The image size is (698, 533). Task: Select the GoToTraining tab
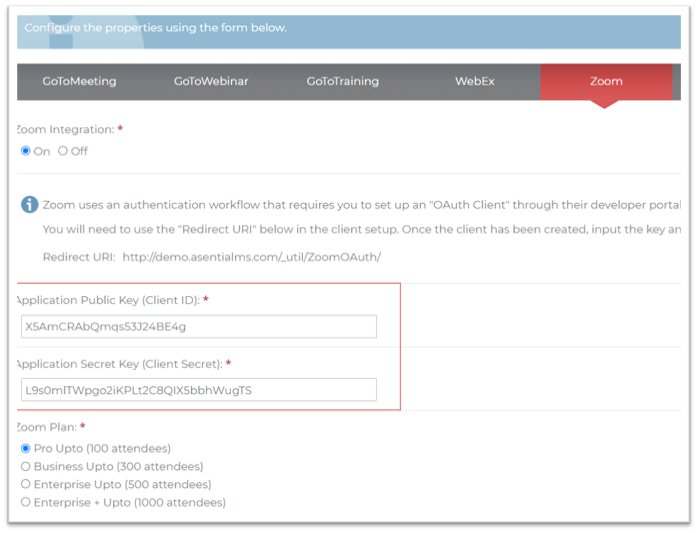click(x=343, y=81)
